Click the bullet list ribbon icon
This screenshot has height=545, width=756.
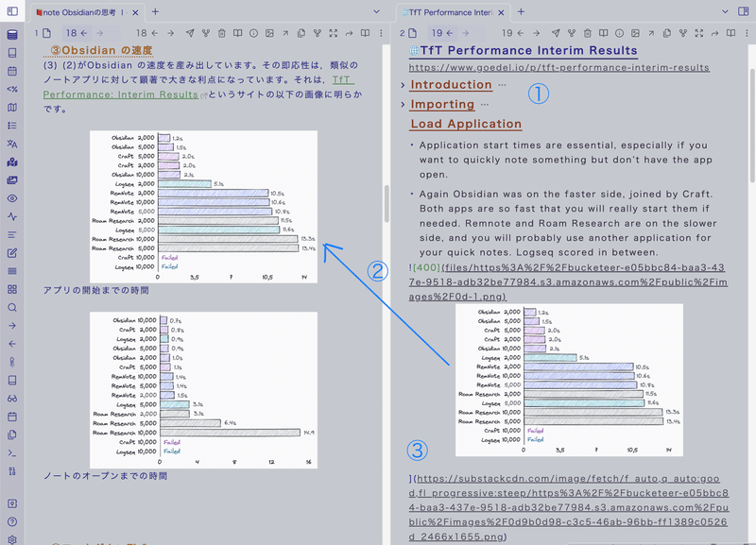coord(12,126)
